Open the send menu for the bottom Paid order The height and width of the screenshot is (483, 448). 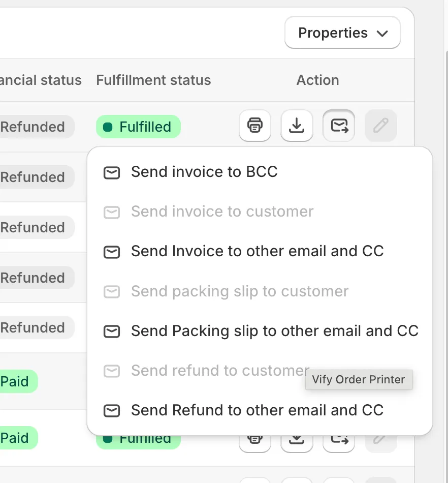pos(338,441)
